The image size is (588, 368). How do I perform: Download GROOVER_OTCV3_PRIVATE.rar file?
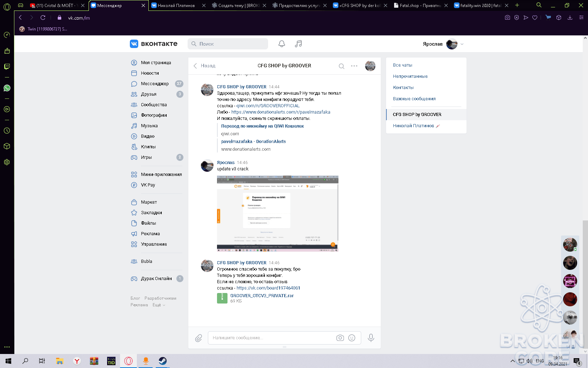pos(262,296)
